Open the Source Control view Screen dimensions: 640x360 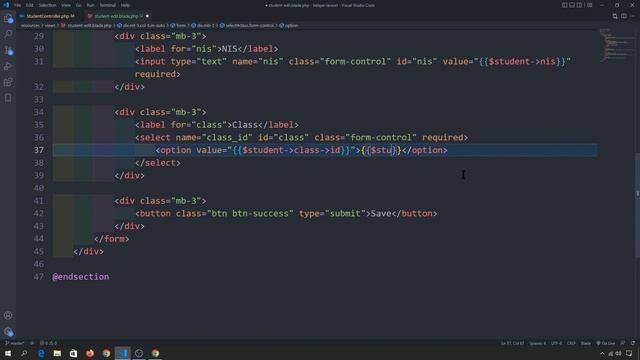(x=8, y=50)
